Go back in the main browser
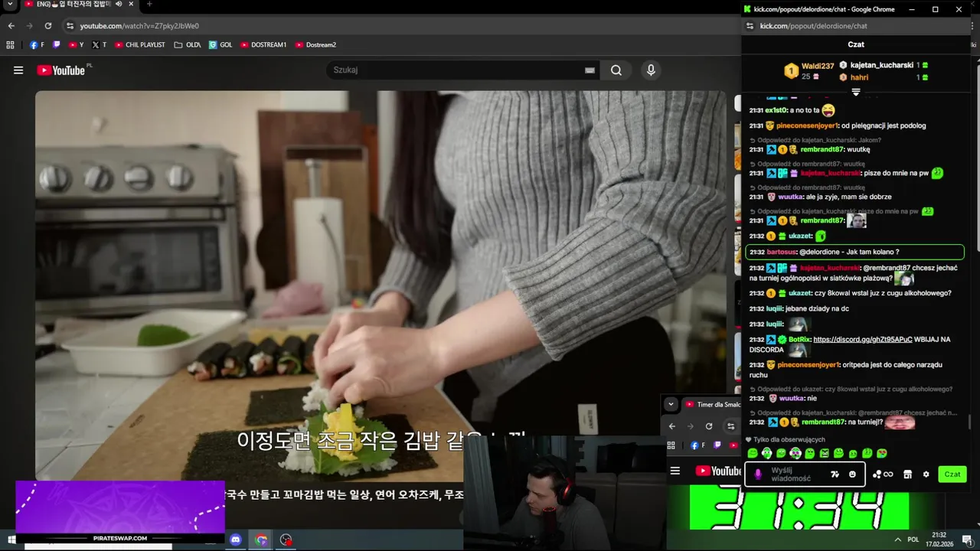This screenshot has height=551, width=980. [11, 25]
